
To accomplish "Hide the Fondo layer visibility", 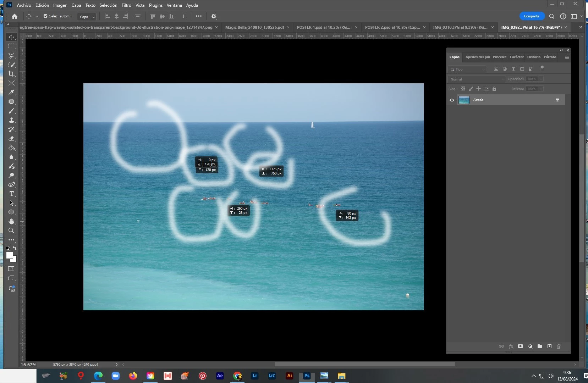I will point(452,100).
